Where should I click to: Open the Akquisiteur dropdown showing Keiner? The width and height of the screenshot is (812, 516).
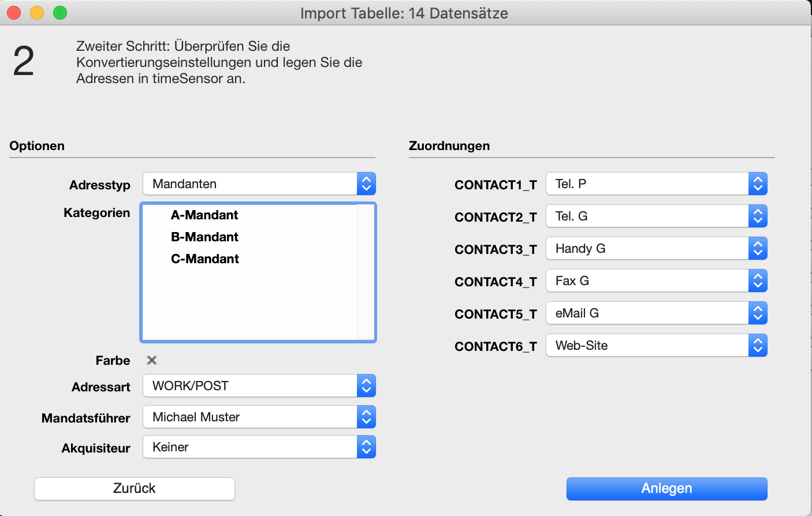click(x=259, y=447)
